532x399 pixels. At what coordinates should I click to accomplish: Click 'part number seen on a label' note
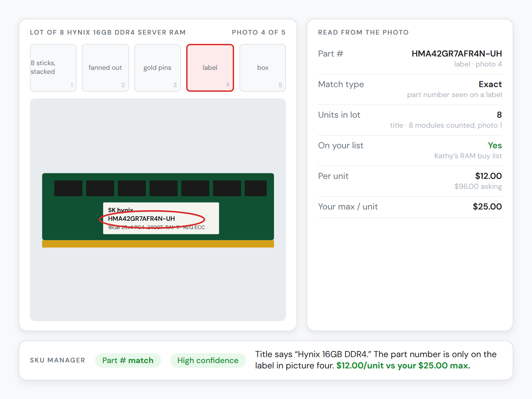[455, 95]
